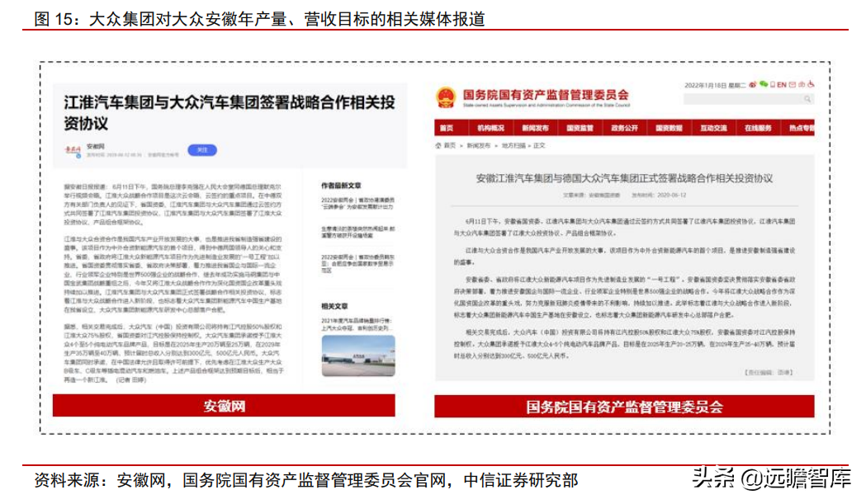Click the red 安徽网 caption bar
866x504 pixels.
pos(224,406)
